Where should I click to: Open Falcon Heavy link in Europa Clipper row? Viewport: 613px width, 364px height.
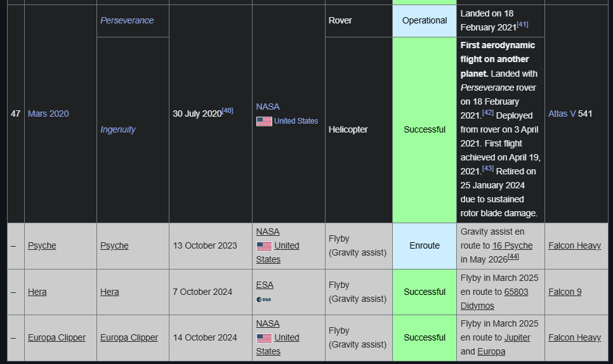(574, 337)
